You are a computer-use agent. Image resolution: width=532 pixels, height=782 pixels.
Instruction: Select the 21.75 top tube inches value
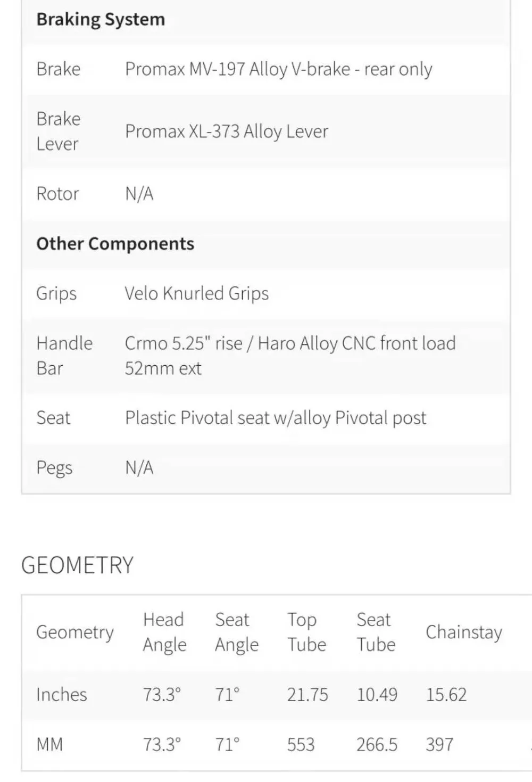(307, 695)
